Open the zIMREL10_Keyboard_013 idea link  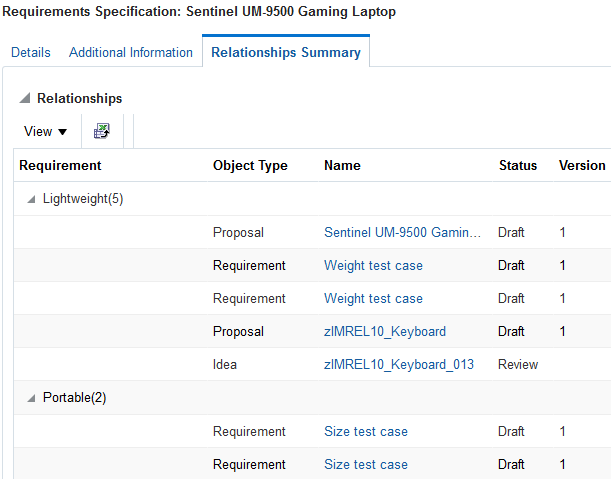tap(399, 364)
